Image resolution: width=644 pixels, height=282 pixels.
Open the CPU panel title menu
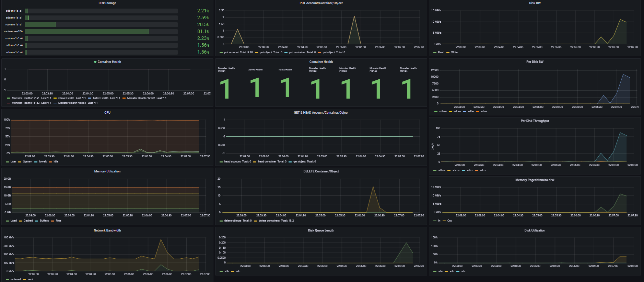click(107, 113)
